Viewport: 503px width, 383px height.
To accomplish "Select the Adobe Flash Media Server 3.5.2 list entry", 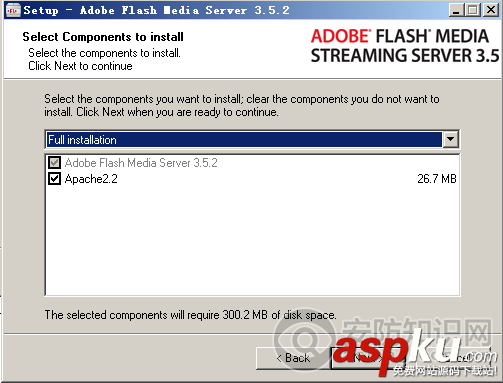I will coord(141,163).
